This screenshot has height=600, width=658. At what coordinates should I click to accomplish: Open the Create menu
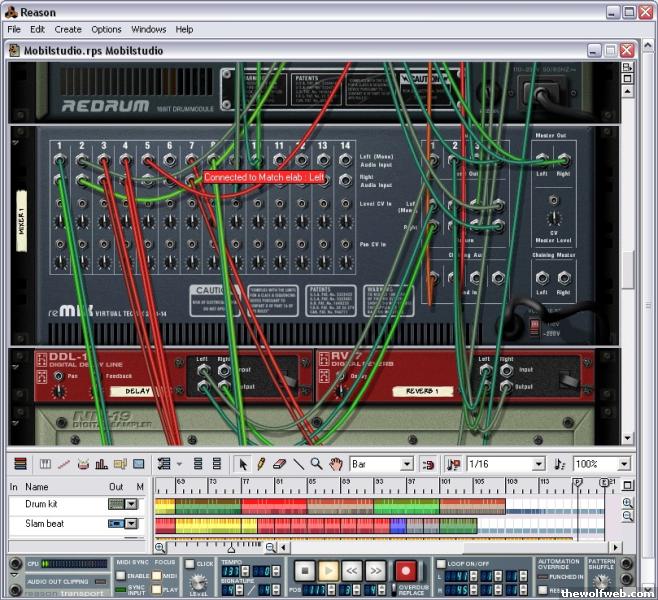pos(68,30)
